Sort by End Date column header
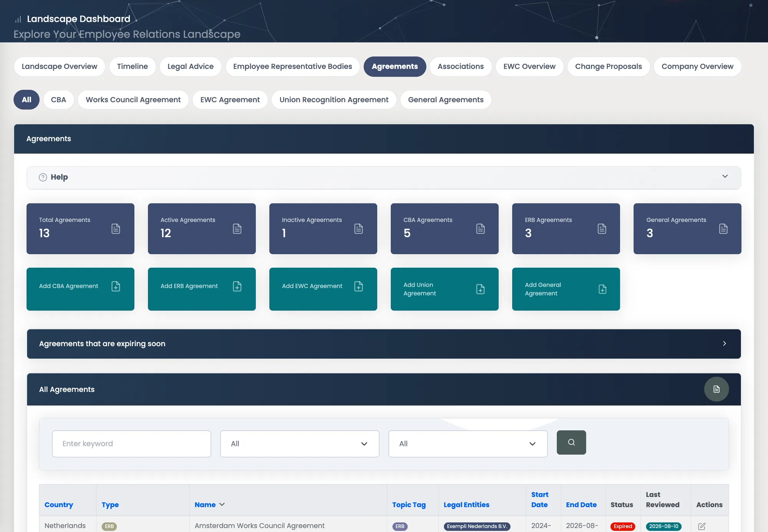Viewport: 768px width, 532px height. [581, 505]
